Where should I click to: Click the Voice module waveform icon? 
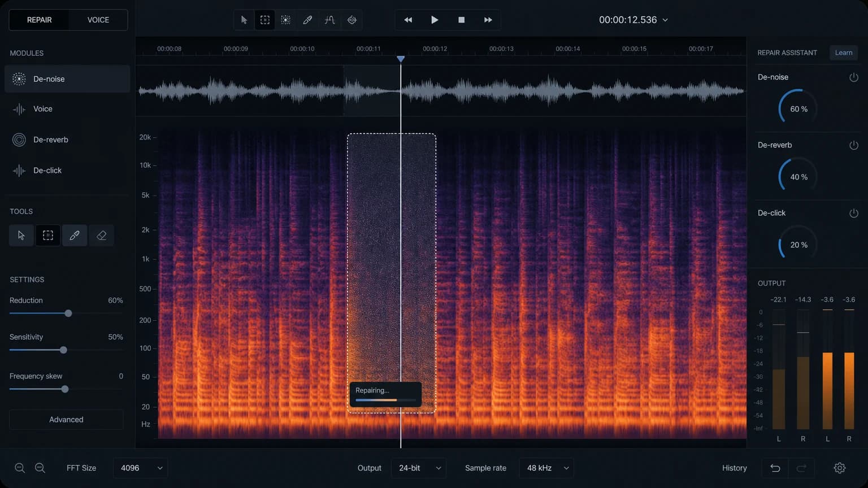[x=19, y=109]
